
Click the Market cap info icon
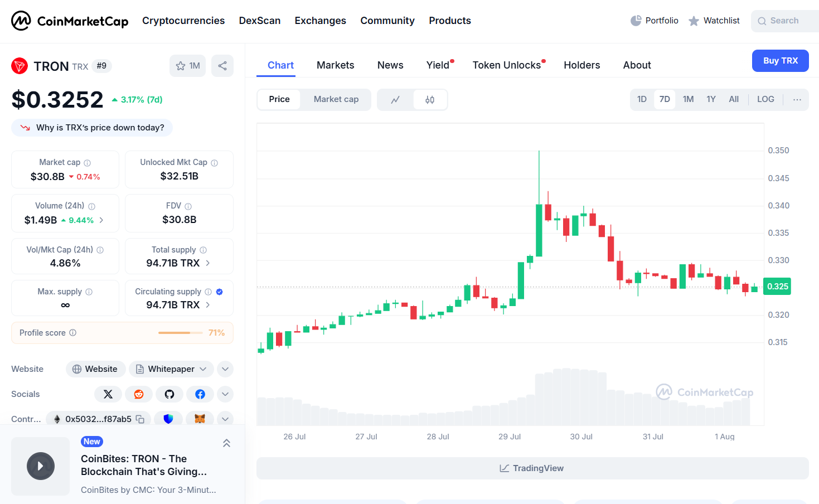point(88,163)
